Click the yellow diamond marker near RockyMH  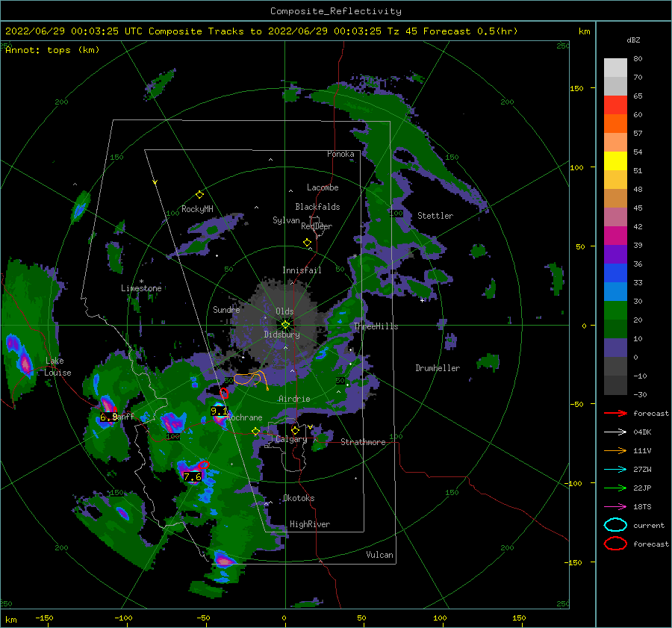[x=199, y=195]
